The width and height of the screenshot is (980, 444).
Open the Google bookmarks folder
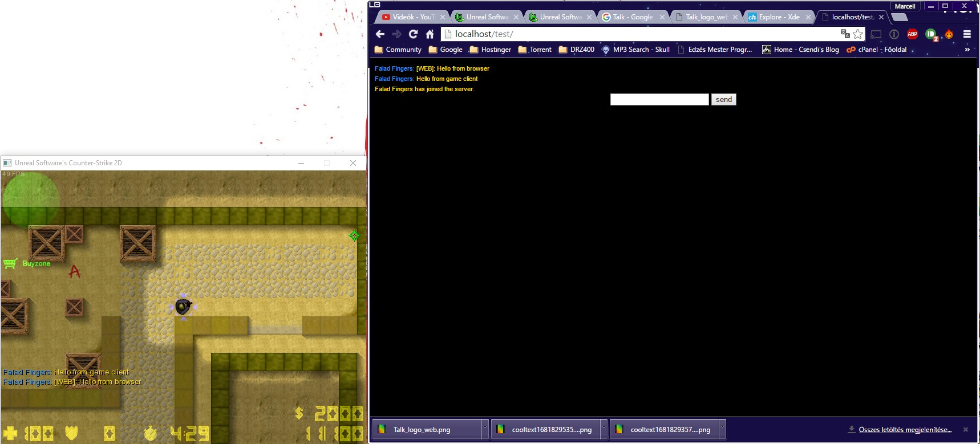[446, 50]
